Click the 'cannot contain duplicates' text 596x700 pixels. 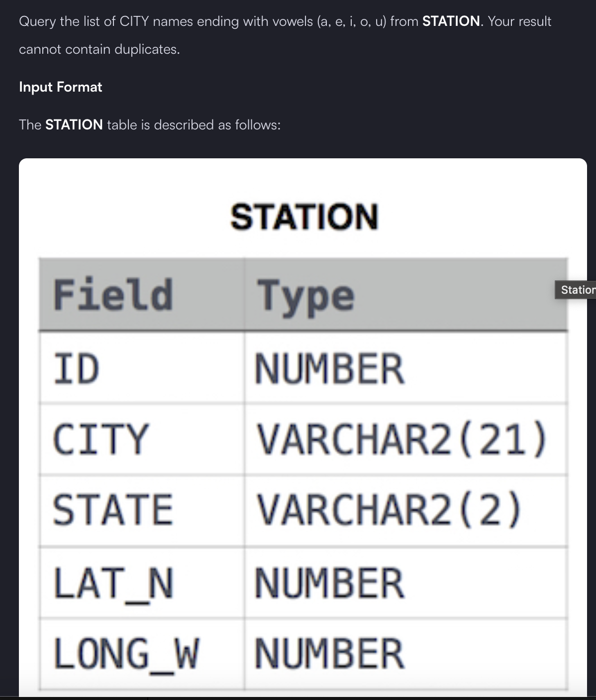pos(99,49)
